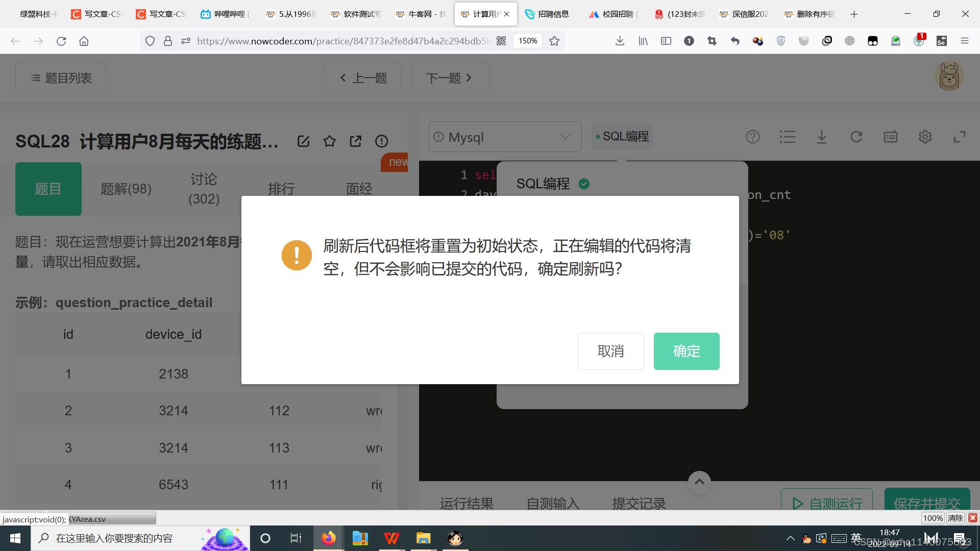This screenshot has height=551, width=980.
Task: Confirm refresh by clicking 确定
Action: pyautogui.click(x=686, y=351)
